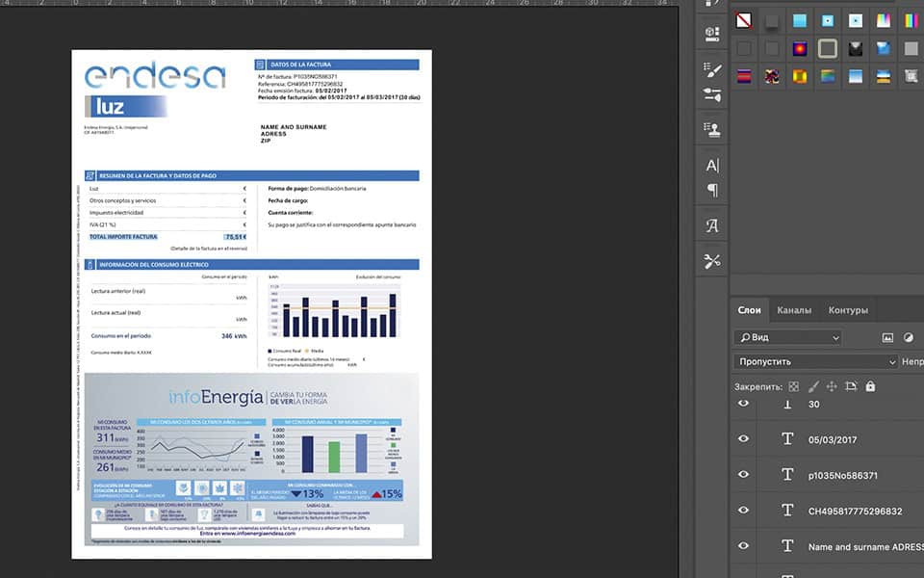Click the 'luz' banner in the document

pos(125,107)
